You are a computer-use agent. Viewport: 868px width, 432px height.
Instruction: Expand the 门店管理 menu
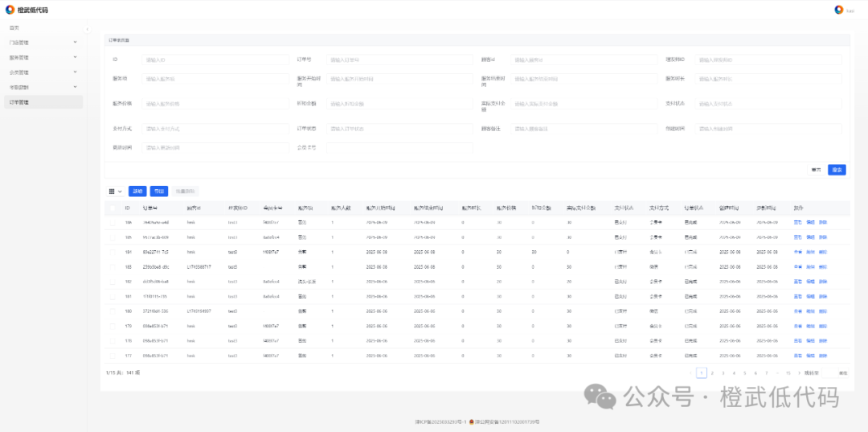point(43,42)
